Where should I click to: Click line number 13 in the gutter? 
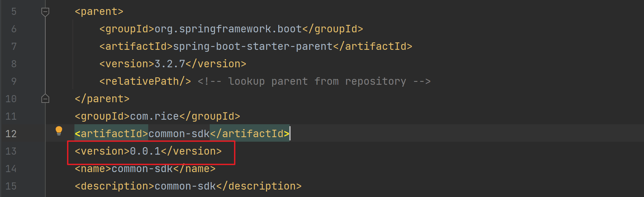tap(11, 151)
